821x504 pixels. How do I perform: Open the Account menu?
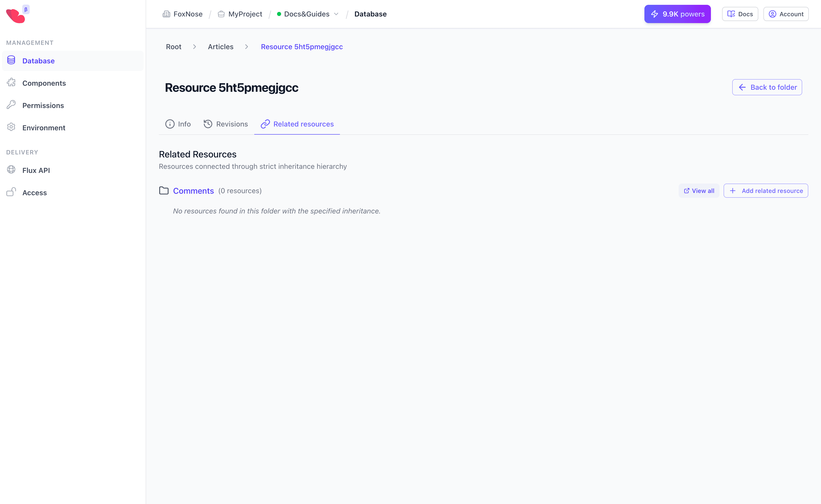point(786,14)
